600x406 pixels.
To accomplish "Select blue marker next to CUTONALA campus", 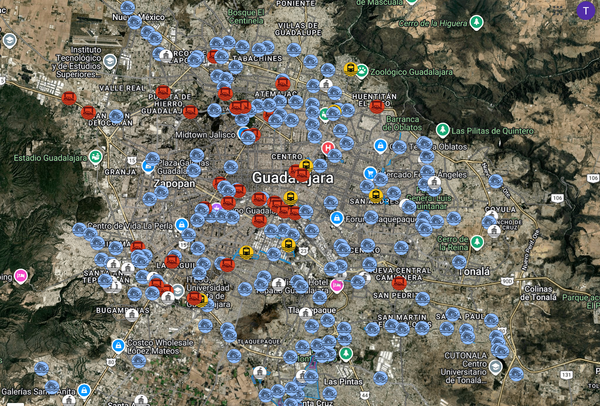I will (516, 374).
